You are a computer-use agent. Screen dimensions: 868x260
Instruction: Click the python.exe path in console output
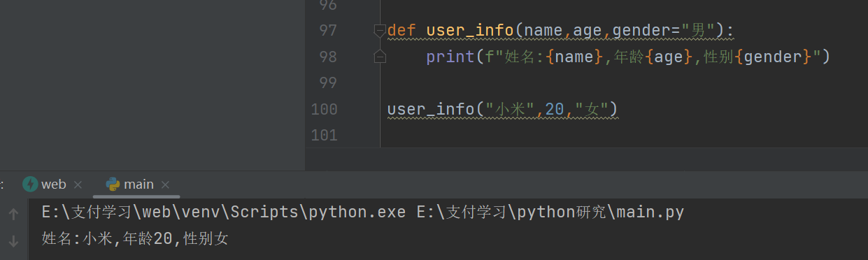coord(223,212)
